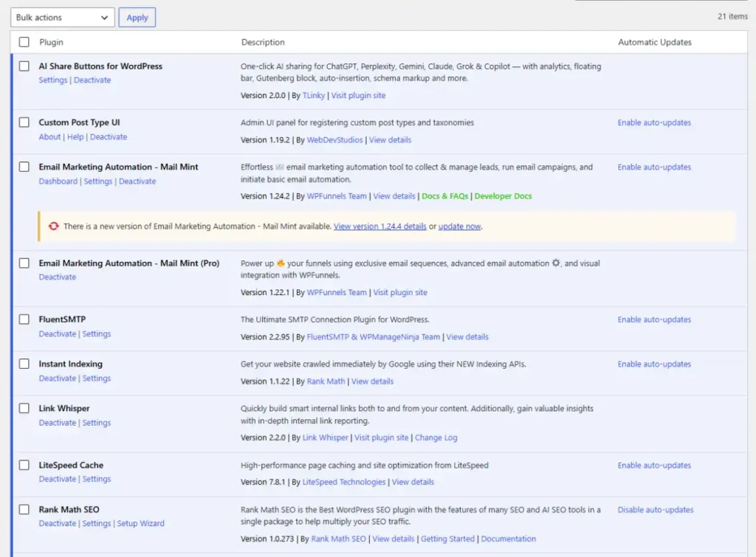This screenshot has height=557, width=756.
Task: Deactivate Rank Math SEO plugin
Action: (58, 523)
